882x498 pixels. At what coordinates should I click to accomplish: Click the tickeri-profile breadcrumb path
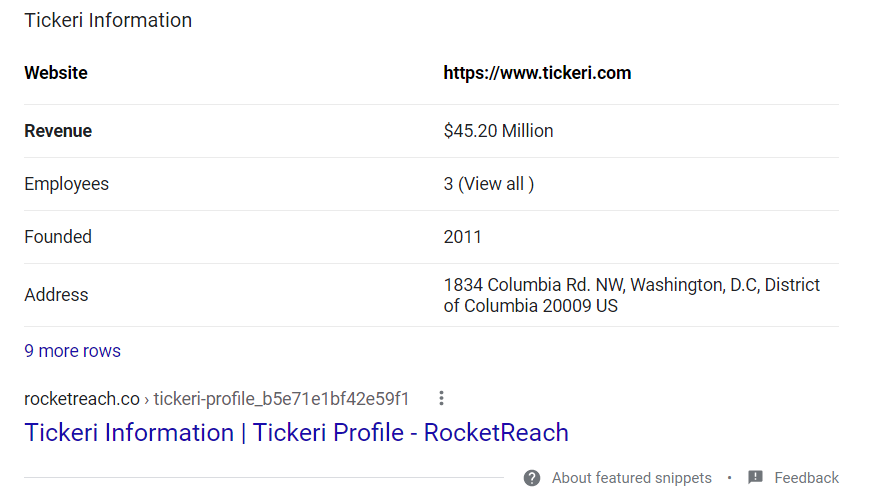point(281,399)
